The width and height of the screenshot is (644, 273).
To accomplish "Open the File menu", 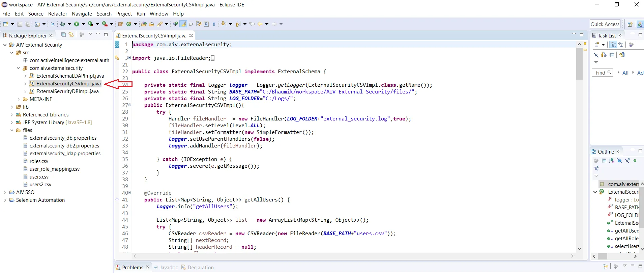I will pyautogui.click(x=6, y=14).
